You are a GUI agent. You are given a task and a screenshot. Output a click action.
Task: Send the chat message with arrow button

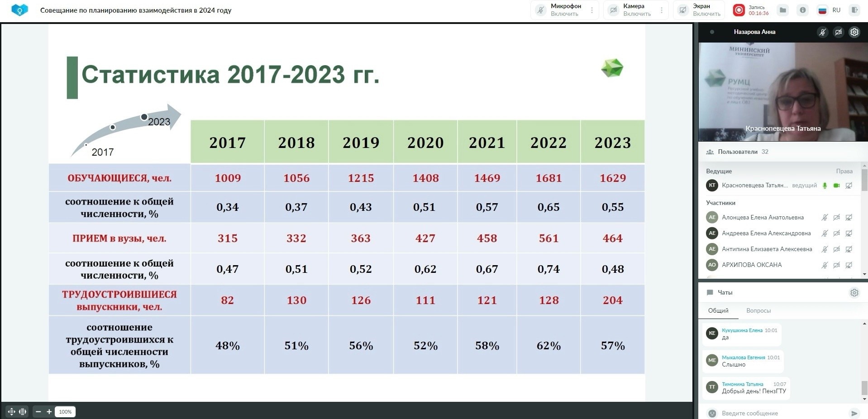point(854,413)
